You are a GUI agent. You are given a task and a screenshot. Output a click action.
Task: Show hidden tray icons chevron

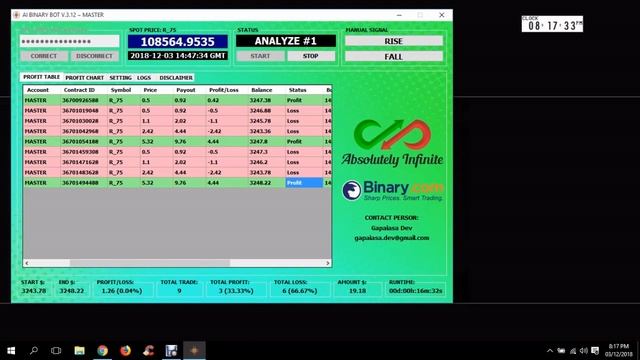[x=550, y=351]
